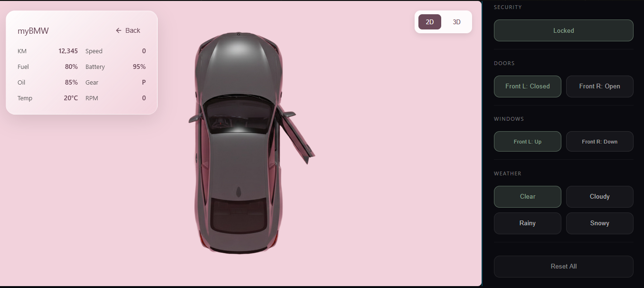Toggle the Front L: Up window
Screen dimensions: 644x288
click(527, 142)
